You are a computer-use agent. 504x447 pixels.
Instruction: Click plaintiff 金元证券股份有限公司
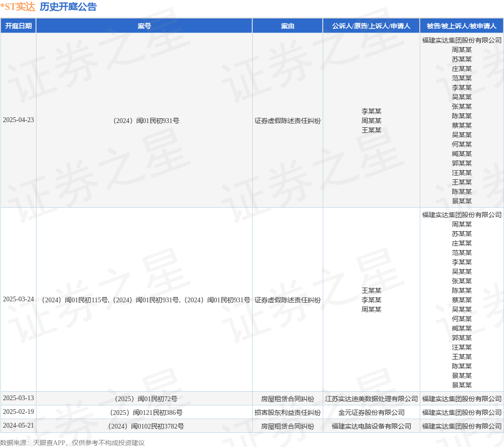(371, 412)
